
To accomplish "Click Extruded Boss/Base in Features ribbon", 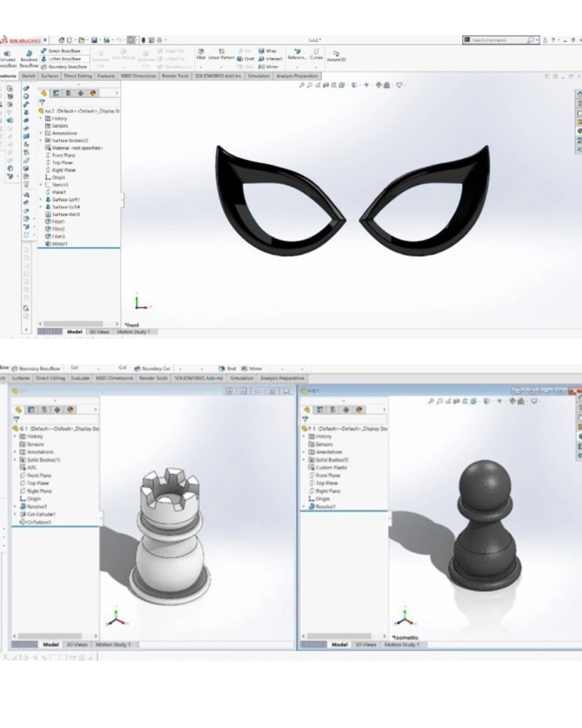I will click(7, 59).
